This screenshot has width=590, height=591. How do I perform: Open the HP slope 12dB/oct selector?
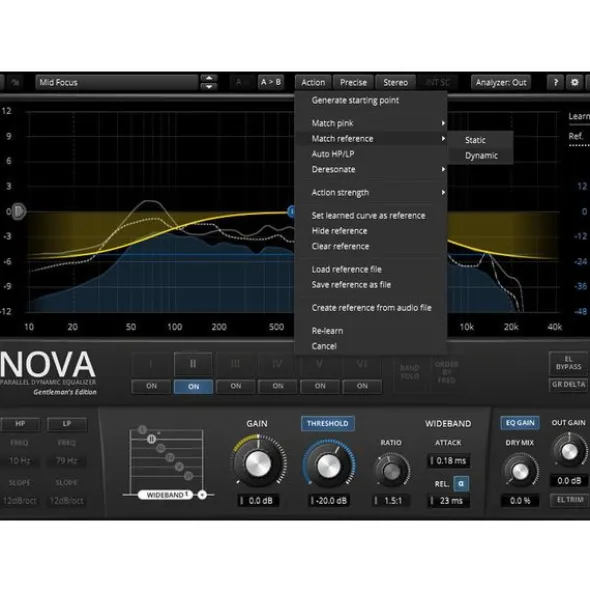click(x=20, y=501)
